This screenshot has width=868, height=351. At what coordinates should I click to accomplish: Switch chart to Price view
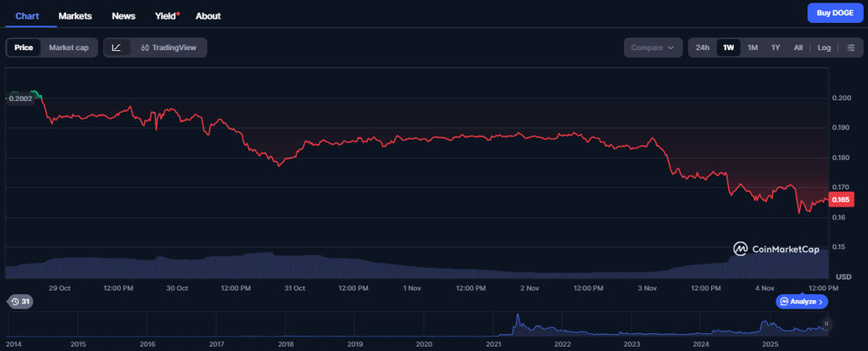(x=24, y=47)
